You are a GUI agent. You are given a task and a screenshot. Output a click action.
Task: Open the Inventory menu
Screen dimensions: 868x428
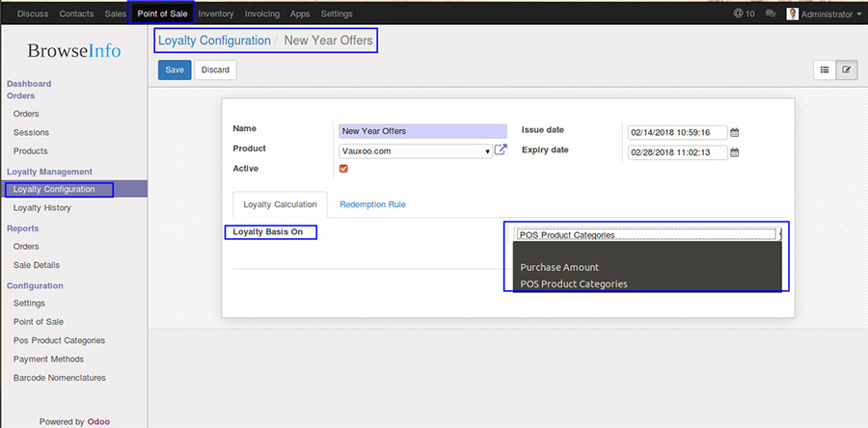coord(216,13)
